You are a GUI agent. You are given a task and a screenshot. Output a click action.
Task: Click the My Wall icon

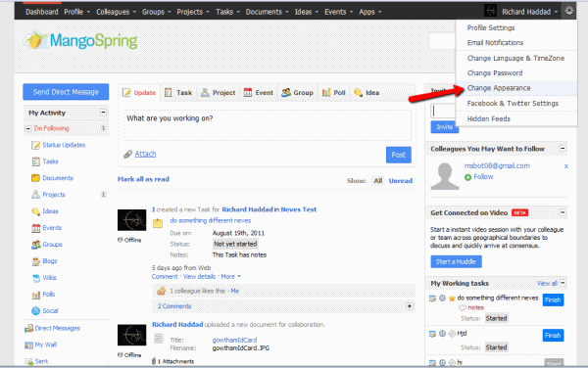(x=28, y=345)
